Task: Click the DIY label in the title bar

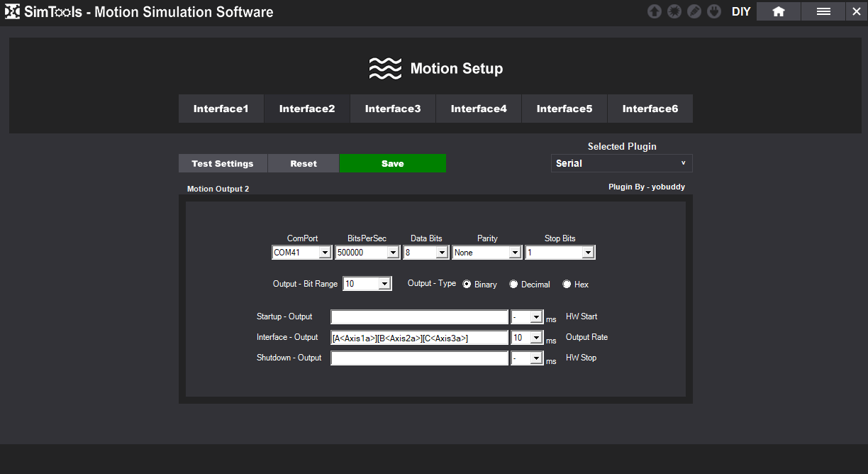Action: pyautogui.click(x=741, y=12)
